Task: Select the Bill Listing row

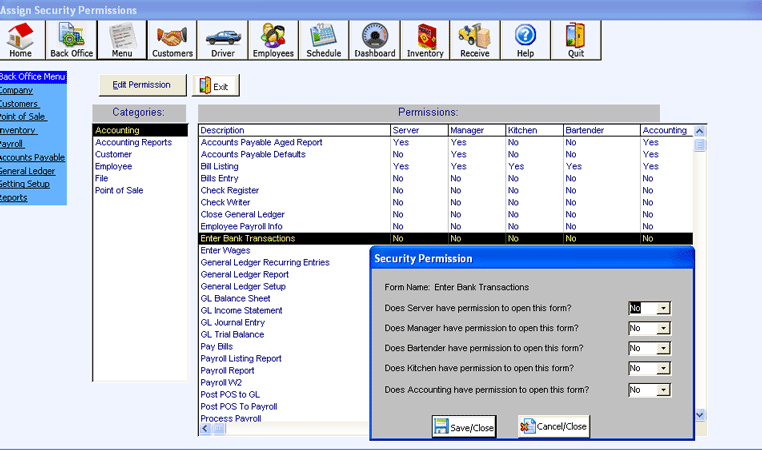Action: [x=446, y=166]
